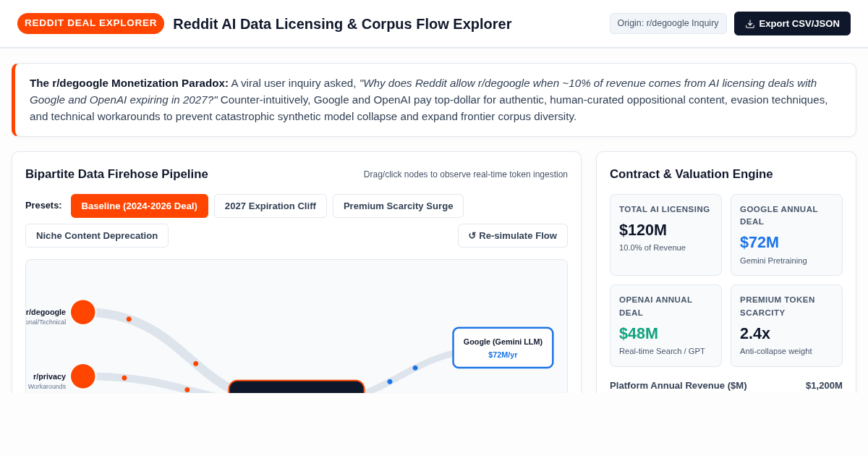The width and height of the screenshot is (868, 456).
Task: Select the Baseline (2024-2026 Deal) preset
Action: click(x=139, y=206)
